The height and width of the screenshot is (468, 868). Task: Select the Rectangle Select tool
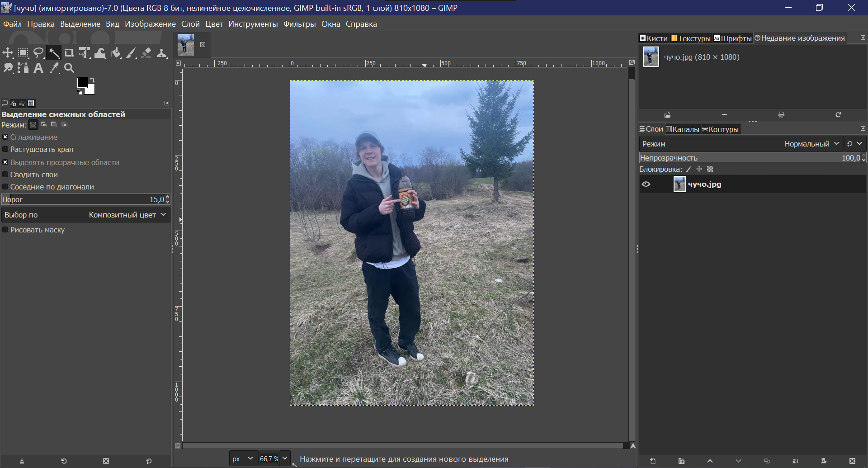click(23, 53)
